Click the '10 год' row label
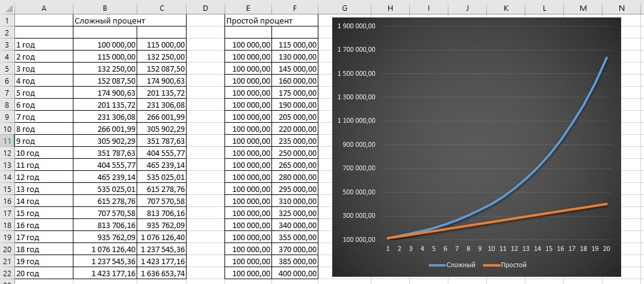Viewport: 644px width, 284px height. pos(44,153)
